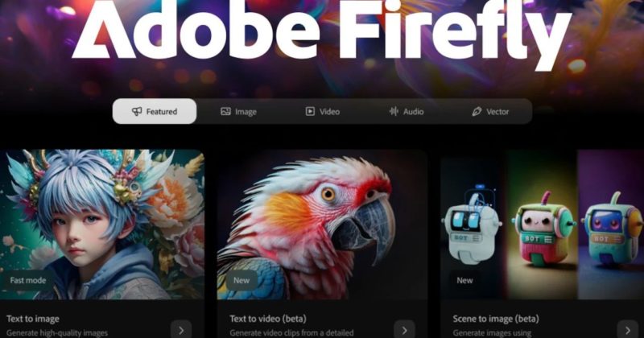Click the Scene to image (beta) title
Image resolution: width=644 pixels, height=338 pixels.
pos(496,319)
